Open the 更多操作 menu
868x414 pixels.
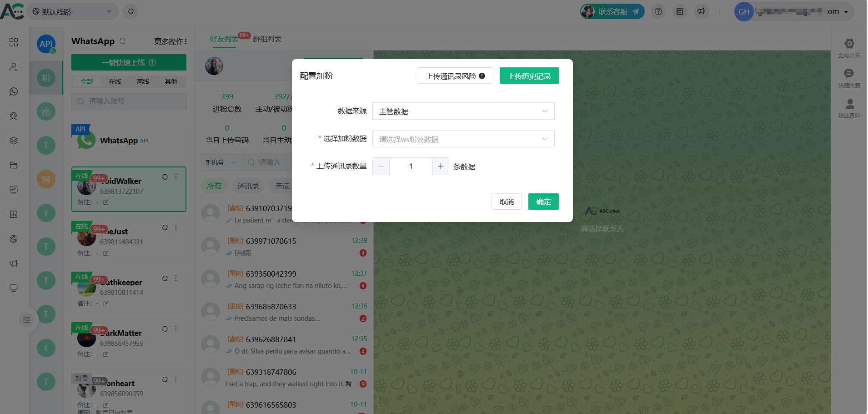pyautogui.click(x=171, y=41)
